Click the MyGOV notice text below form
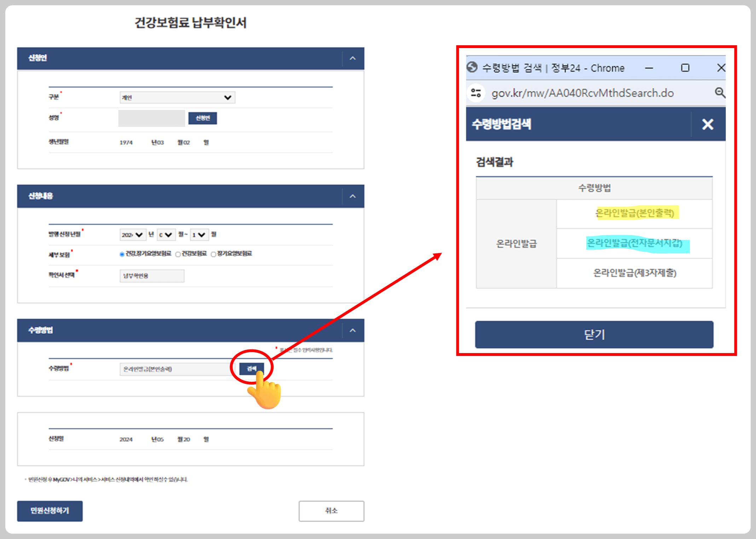 (x=107, y=480)
